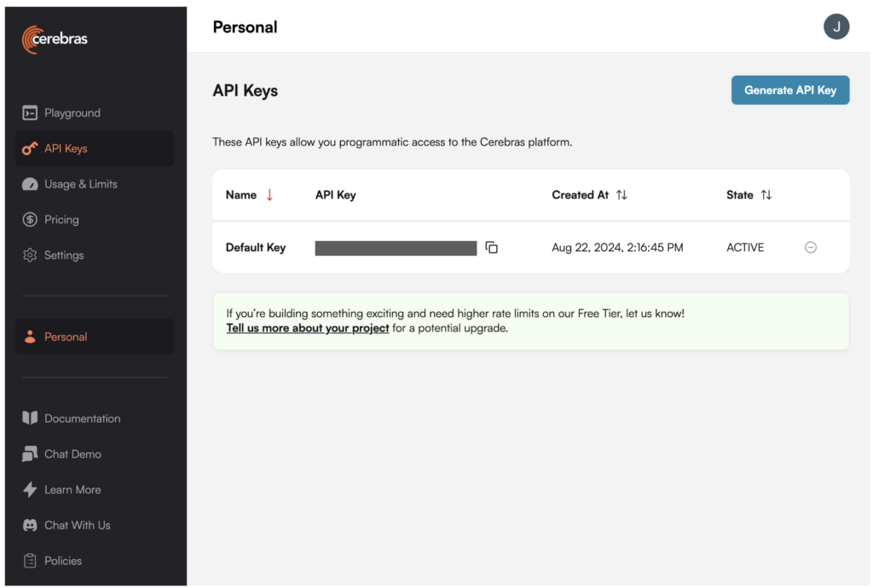Follow the Tell us more about your project link

(307, 329)
